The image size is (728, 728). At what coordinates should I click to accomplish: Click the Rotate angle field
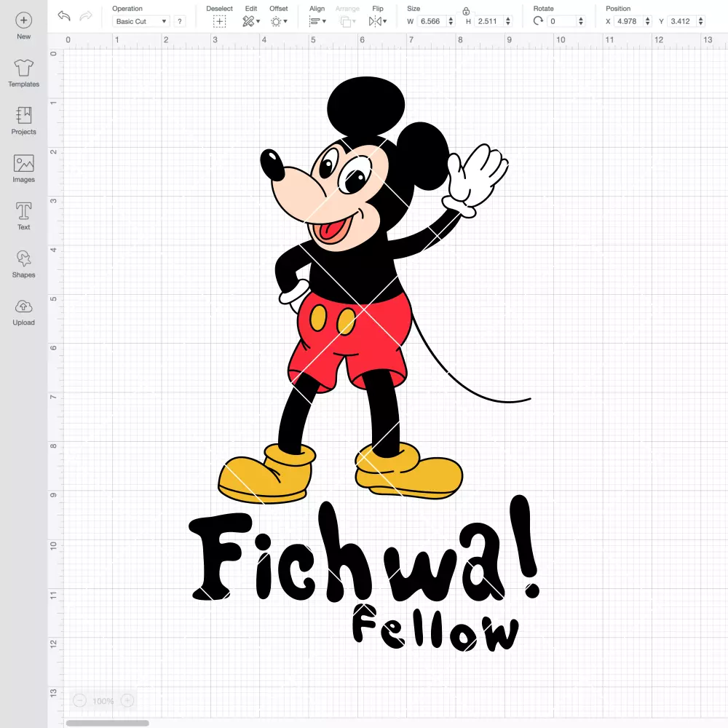point(562,21)
